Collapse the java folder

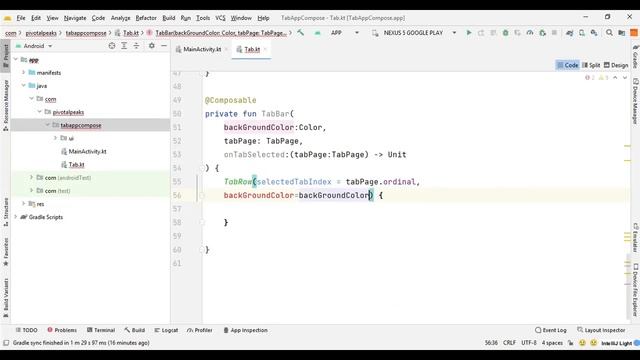tap(24, 86)
